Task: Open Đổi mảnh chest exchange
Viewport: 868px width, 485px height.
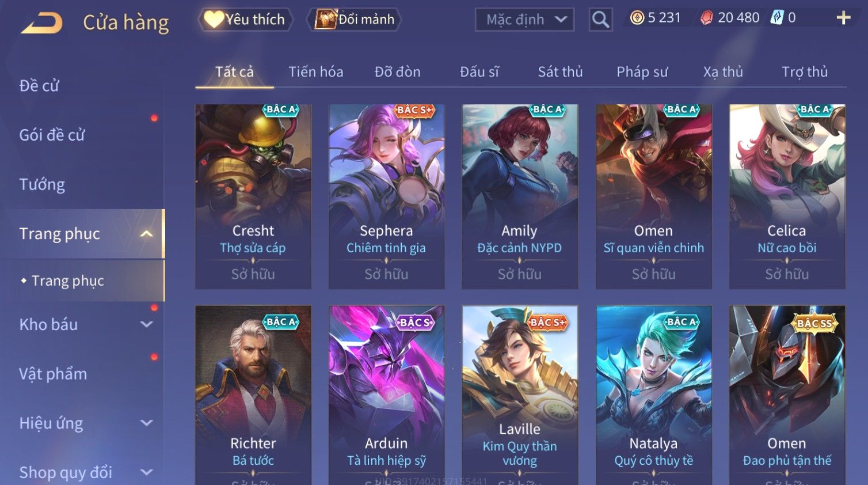Action: point(355,20)
